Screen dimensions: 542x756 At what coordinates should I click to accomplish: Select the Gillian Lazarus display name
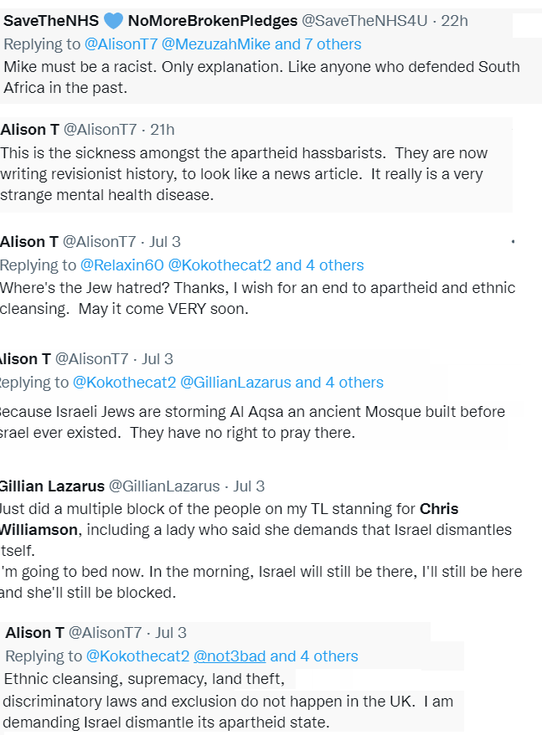[52, 486]
